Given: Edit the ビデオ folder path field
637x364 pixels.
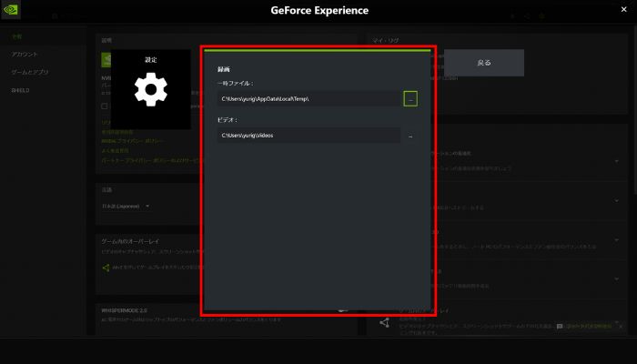Looking at the screenshot, I should point(309,136).
